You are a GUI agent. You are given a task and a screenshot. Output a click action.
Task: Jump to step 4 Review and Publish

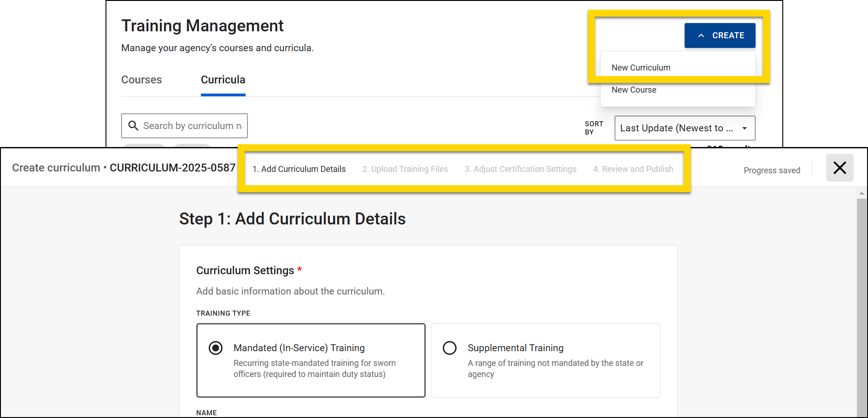point(633,169)
